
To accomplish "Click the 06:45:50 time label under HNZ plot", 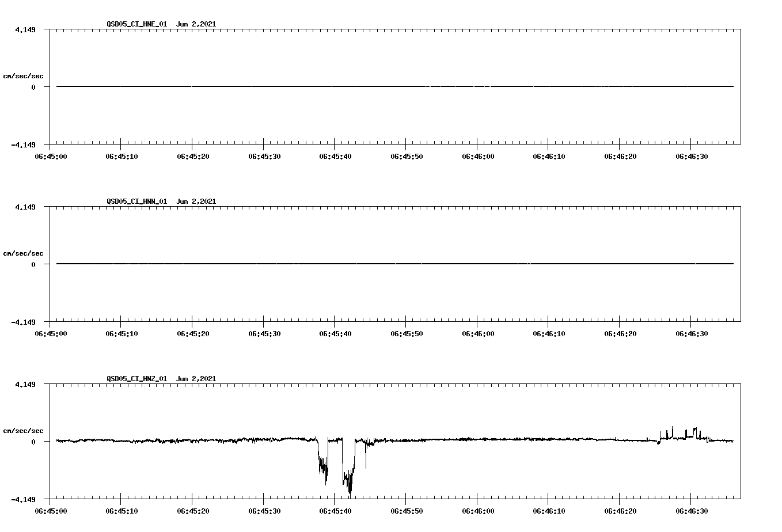I will coord(407,511).
